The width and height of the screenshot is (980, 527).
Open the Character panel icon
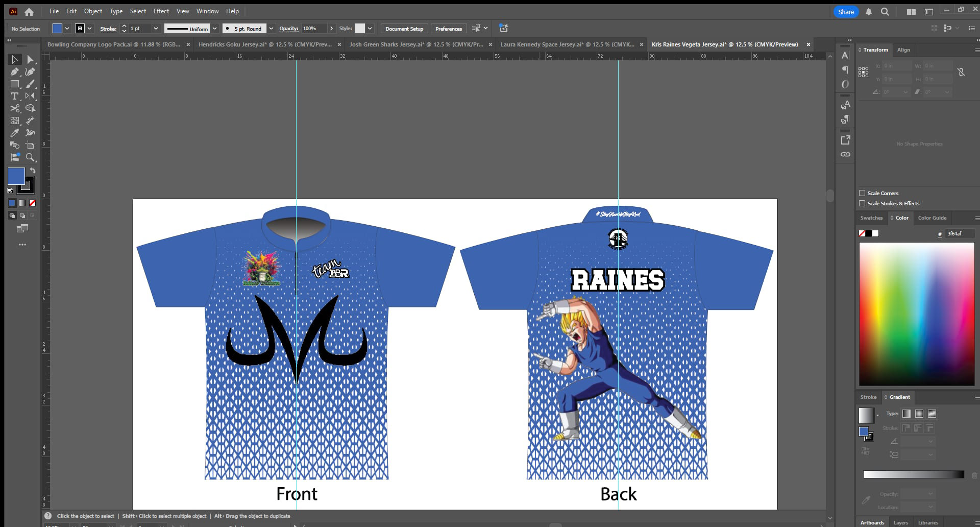tap(845, 55)
